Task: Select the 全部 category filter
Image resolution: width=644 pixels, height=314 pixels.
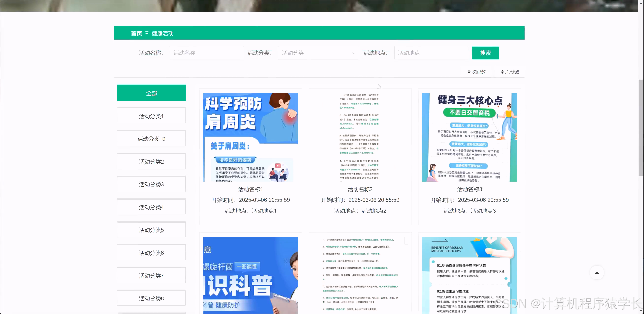Action: click(x=151, y=93)
